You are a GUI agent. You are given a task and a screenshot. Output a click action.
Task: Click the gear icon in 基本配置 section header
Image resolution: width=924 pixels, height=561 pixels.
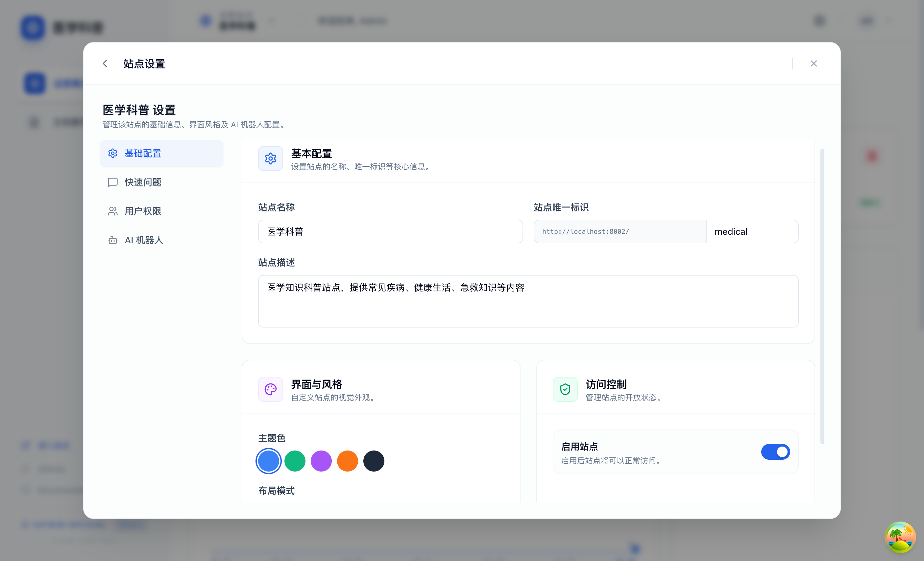pos(270,158)
